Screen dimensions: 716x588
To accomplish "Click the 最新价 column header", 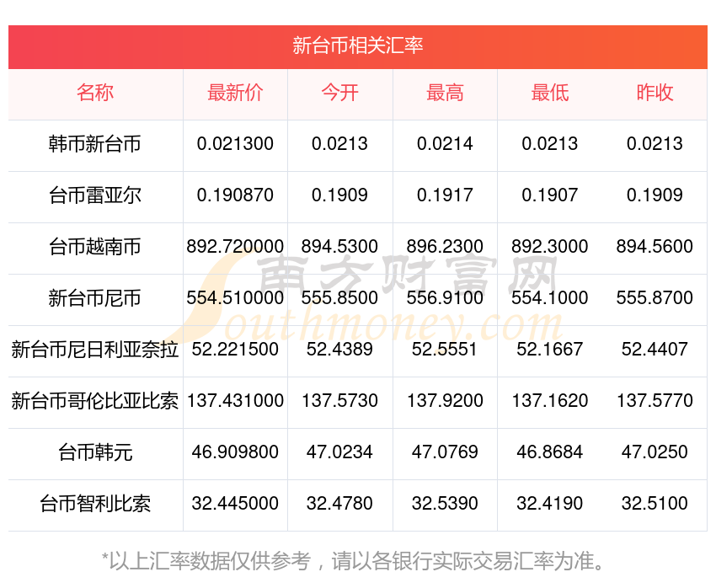I will pos(235,93).
